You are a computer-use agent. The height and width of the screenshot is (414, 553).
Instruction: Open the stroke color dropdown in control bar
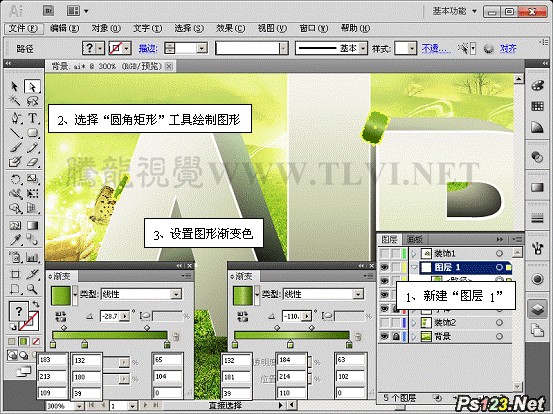click(x=127, y=48)
